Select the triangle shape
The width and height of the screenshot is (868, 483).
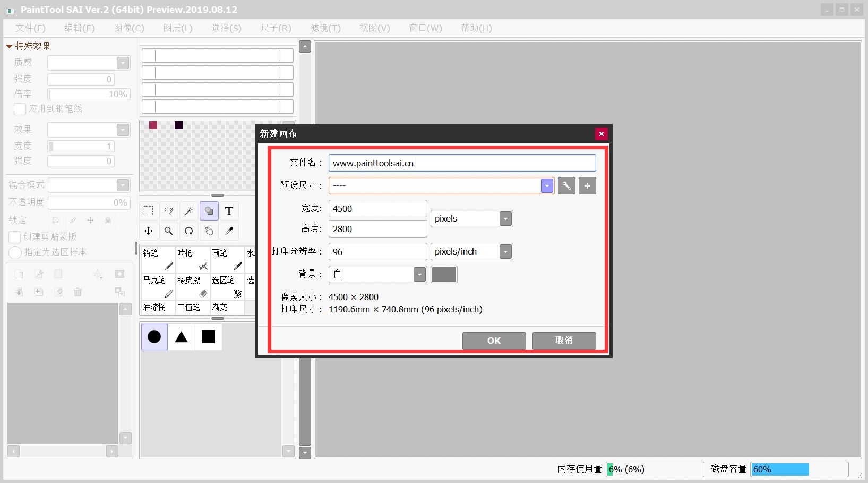click(x=182, y=337)
